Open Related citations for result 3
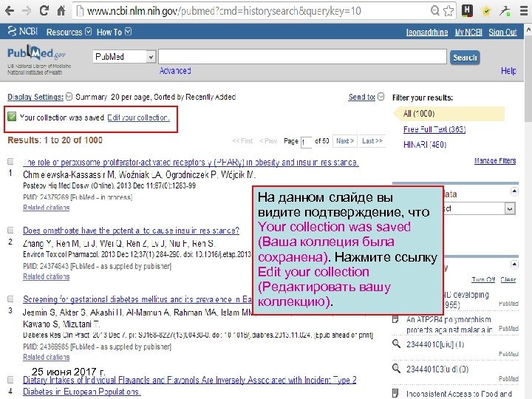532x399 pixels. click(46, 357)
